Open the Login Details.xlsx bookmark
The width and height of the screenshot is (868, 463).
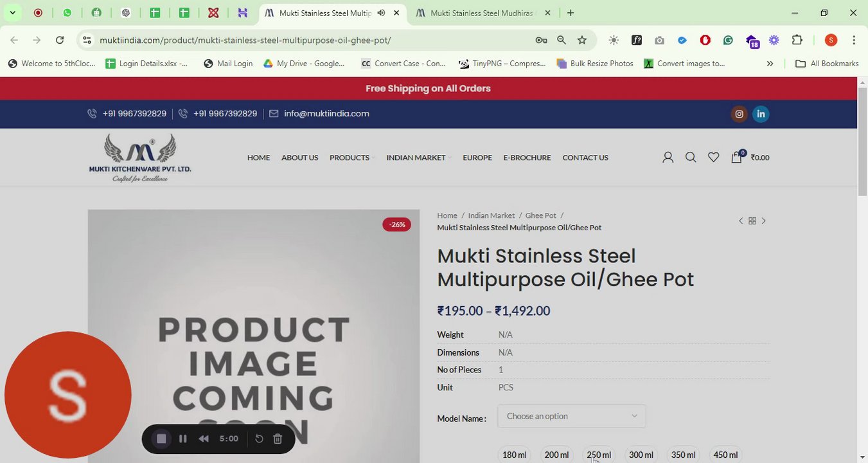coord(147,64)
